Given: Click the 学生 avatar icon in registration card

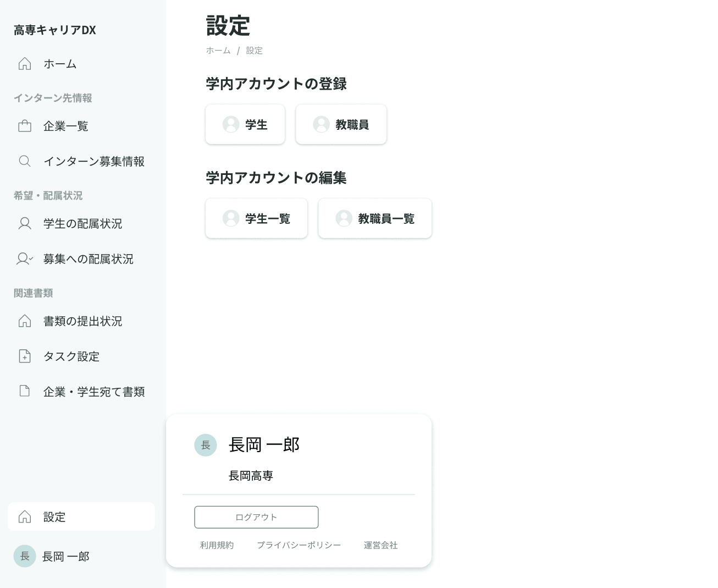Looking at the screenshot, I should pos(230,124).
